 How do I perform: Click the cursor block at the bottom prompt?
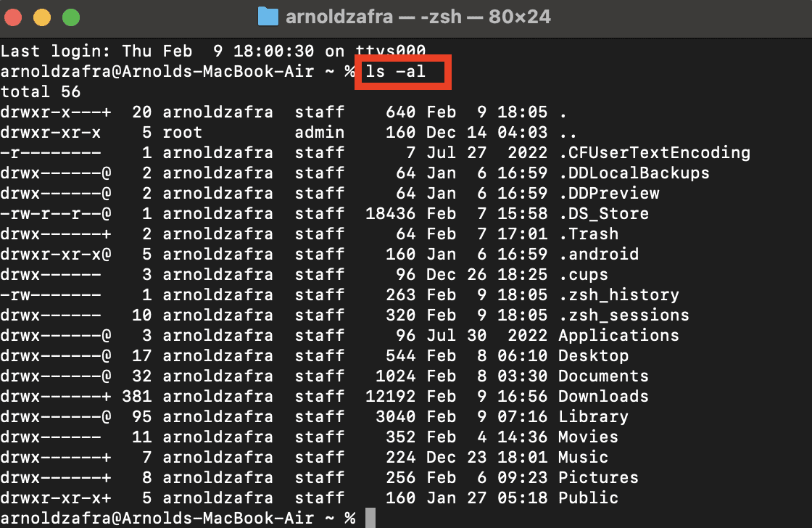[370, 518]
